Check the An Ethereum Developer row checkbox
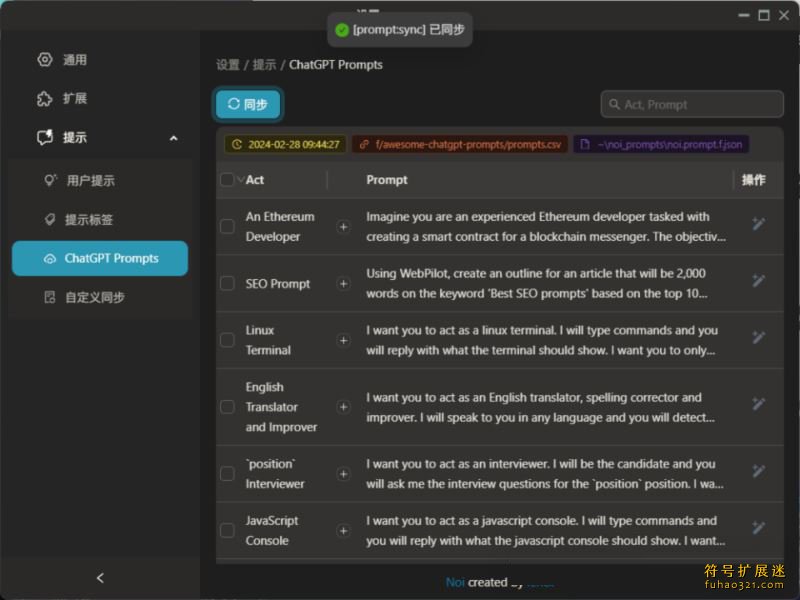This screenshot has height=600, width=800. tap(227, 227)
